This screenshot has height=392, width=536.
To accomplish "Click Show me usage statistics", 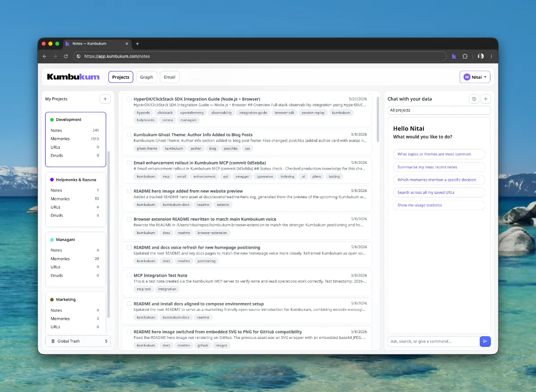I will (439, 205).
